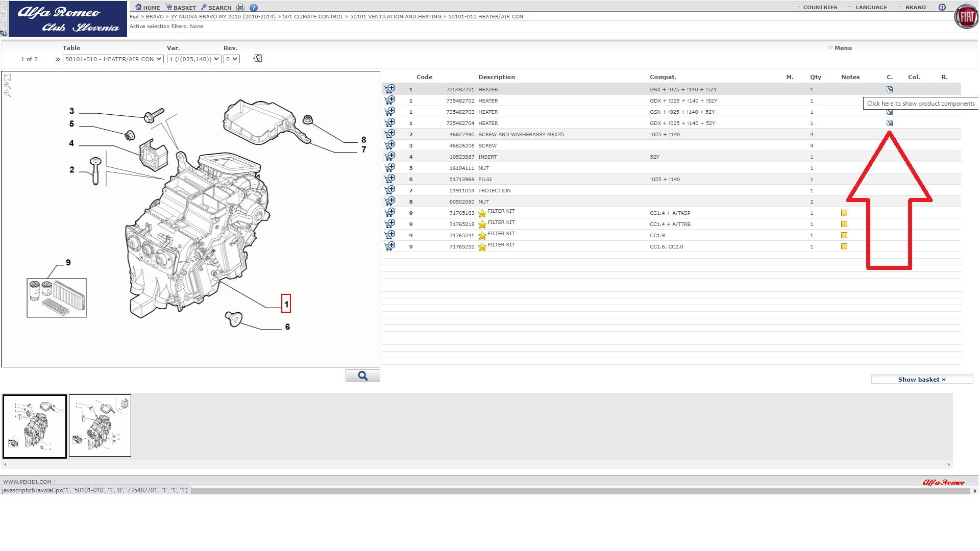Click callout number 1 in the diagram

(x=286, y=304)
